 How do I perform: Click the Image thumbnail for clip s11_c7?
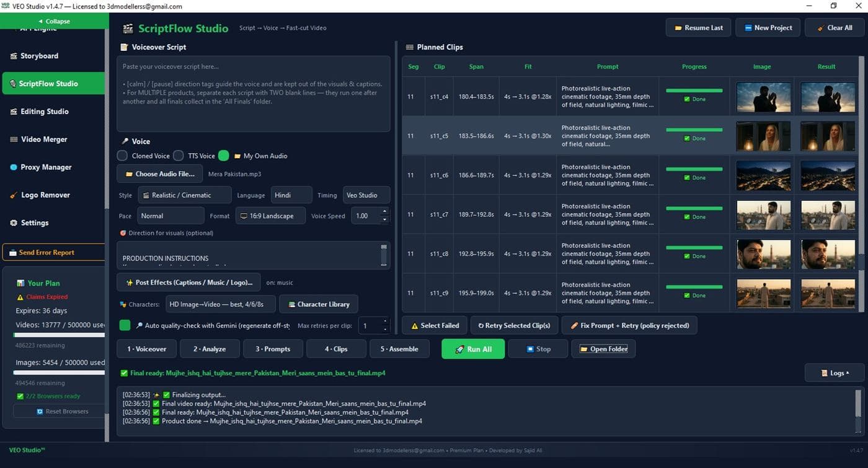coord(763,215)
